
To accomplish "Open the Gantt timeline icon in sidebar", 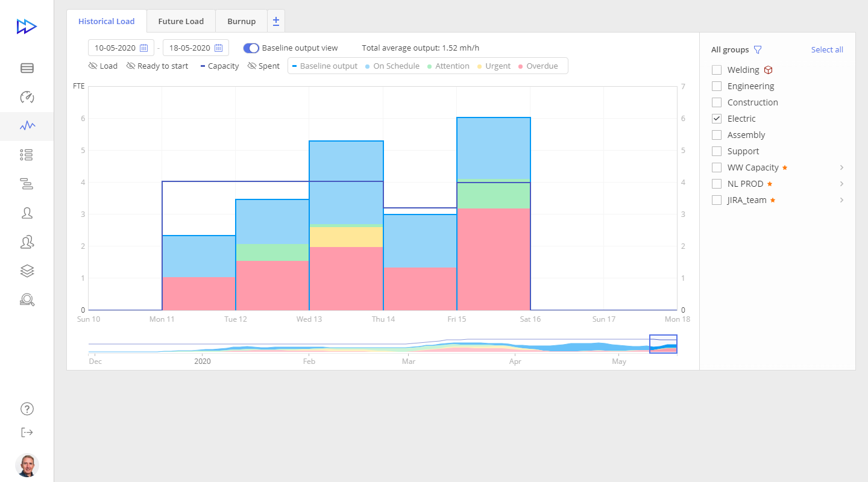I will tap(27, 184).
